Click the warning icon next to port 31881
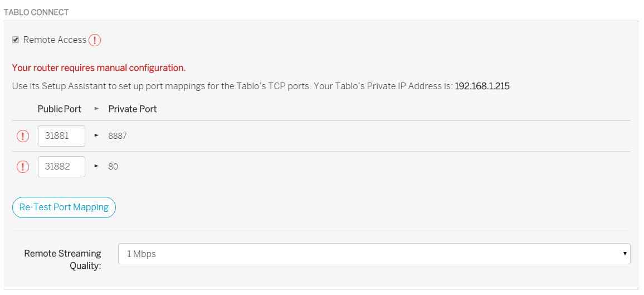Image resolution: width=644 pixels, height=295 pixels. 23,136
